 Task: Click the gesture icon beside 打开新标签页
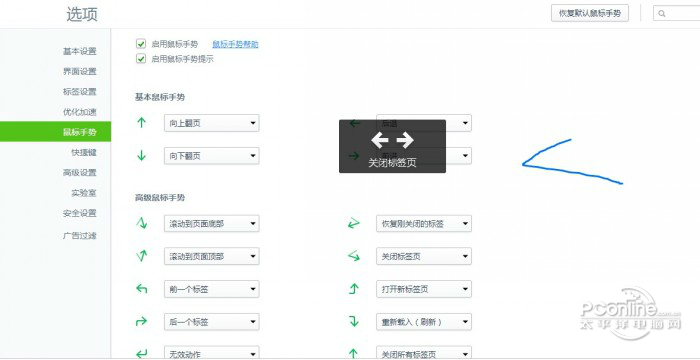click(x=354, y=289)
